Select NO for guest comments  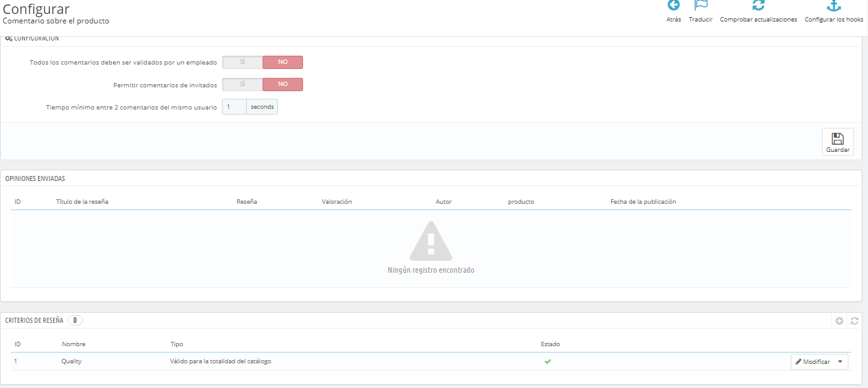click(x=283, y=84)
